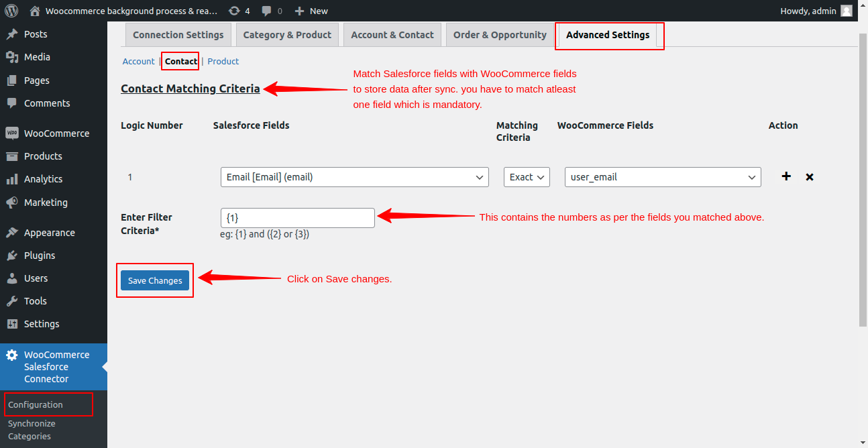The width and height of the screenshot is (868, 448).
Task: Open the updates icon showing 4
Action: pos(233,11)
